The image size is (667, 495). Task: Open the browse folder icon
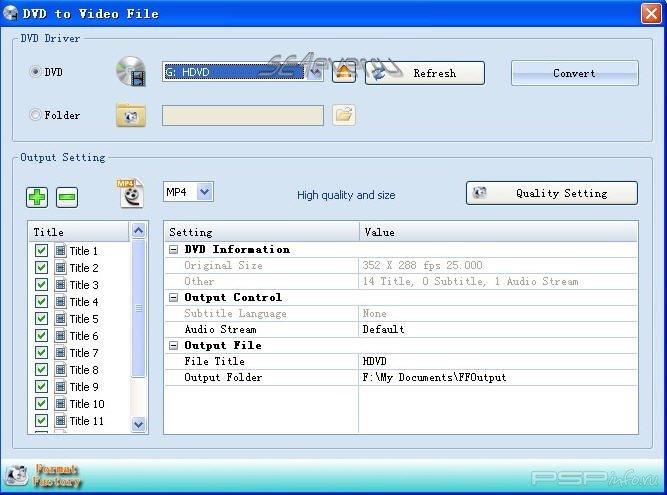(x=344, y=115)
